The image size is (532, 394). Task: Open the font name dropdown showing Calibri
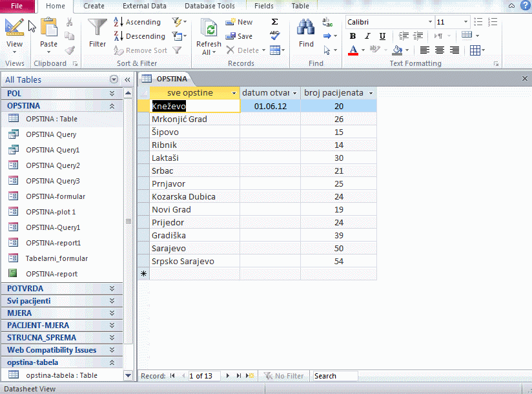pos(430,22)
